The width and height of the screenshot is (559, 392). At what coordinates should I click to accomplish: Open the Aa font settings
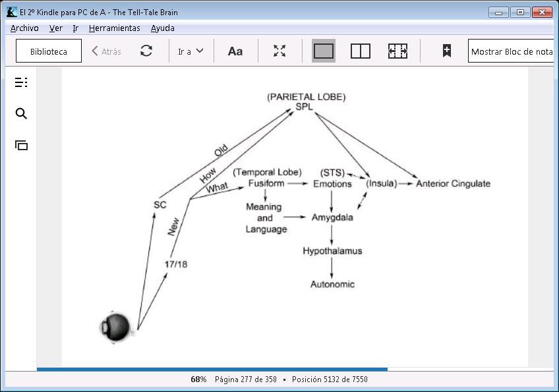tap(235, 51)
